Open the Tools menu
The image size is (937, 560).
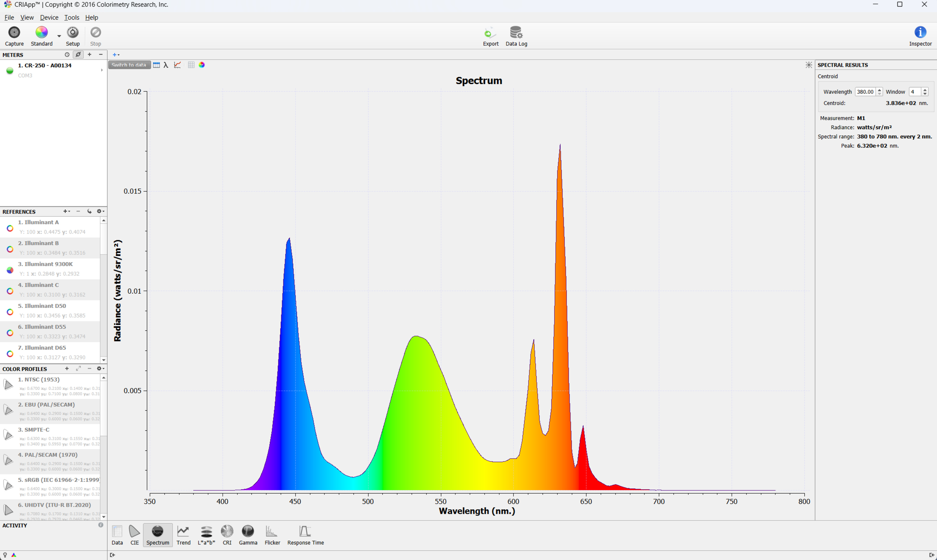(x=71, y=17)
